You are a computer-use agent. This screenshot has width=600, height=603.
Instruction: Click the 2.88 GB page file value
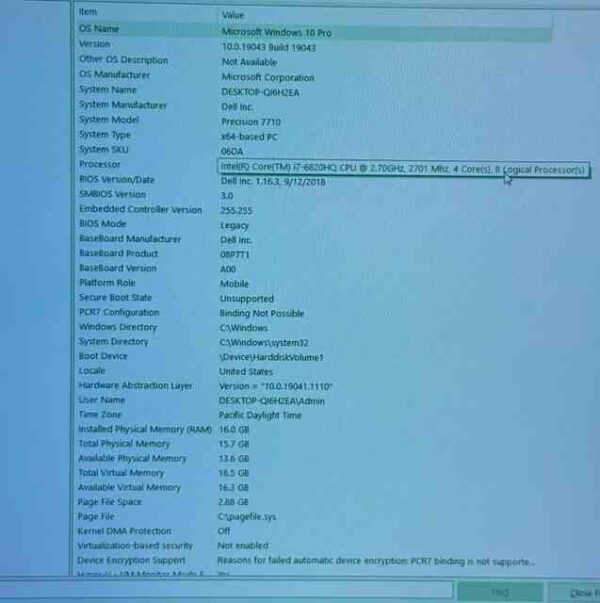click(233, 502)
